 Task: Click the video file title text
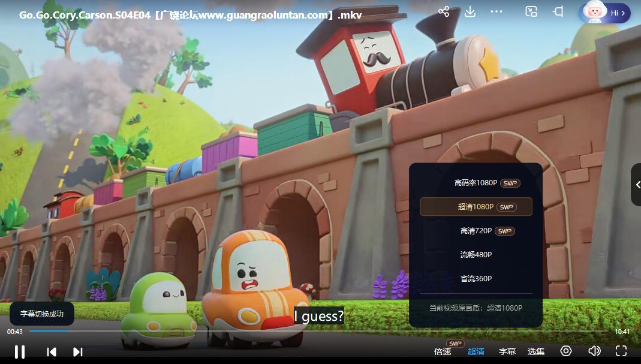coord(191,15)
